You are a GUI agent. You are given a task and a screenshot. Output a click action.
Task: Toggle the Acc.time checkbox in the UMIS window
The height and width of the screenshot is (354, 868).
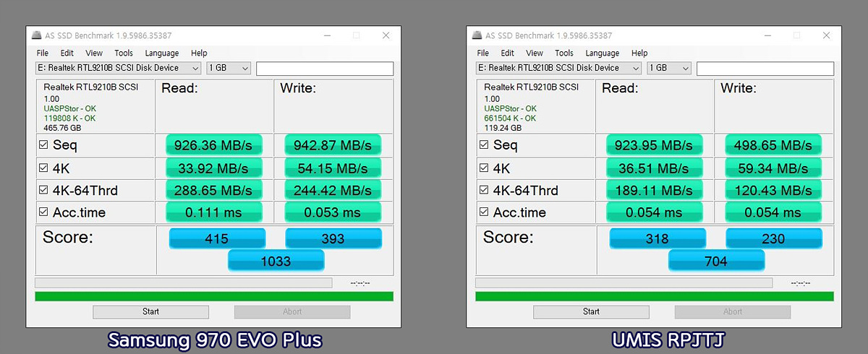point(484,212)
